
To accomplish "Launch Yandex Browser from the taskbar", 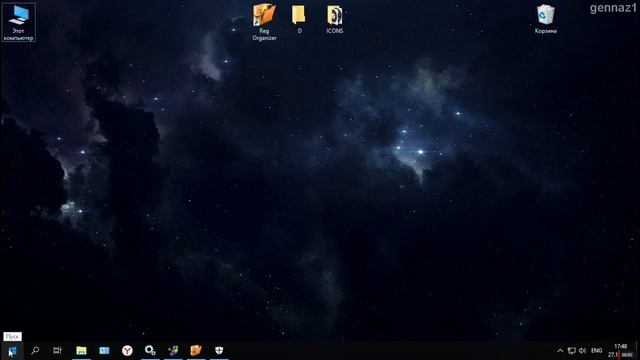I will [x=127, y=351].
